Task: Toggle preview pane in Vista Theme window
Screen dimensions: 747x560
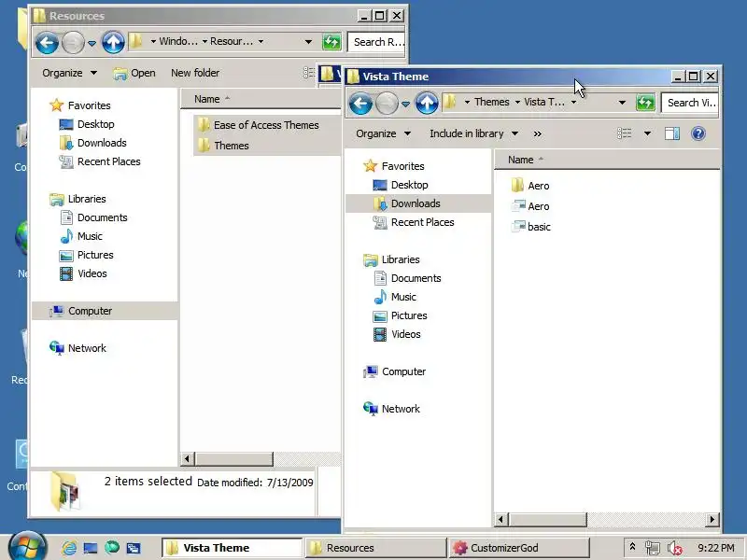Action: (x=672, y=133)
